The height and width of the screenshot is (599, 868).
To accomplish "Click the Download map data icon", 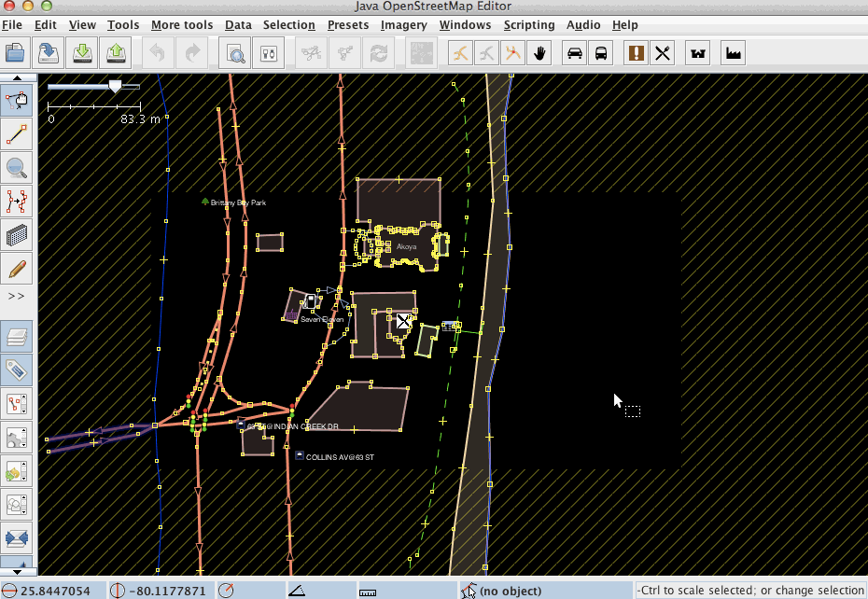I will coord(82,53).
